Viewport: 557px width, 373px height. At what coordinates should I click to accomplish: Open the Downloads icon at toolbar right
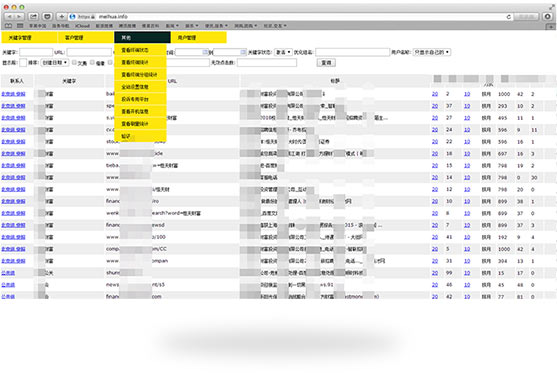(x=547, y=16)
